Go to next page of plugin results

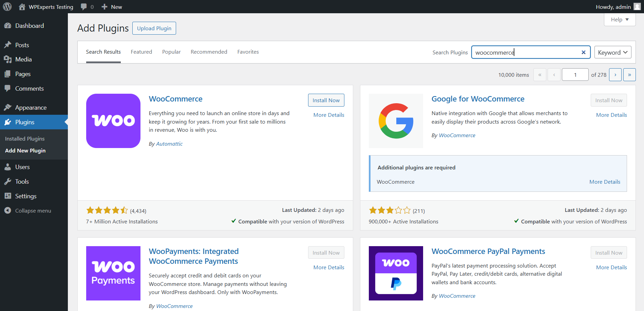pos(615,75)
